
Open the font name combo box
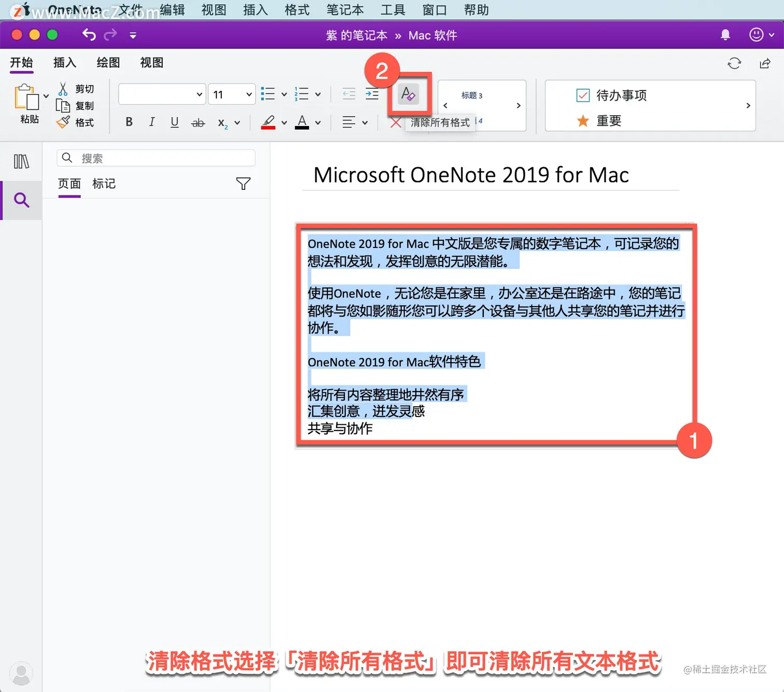pos(162,94)
